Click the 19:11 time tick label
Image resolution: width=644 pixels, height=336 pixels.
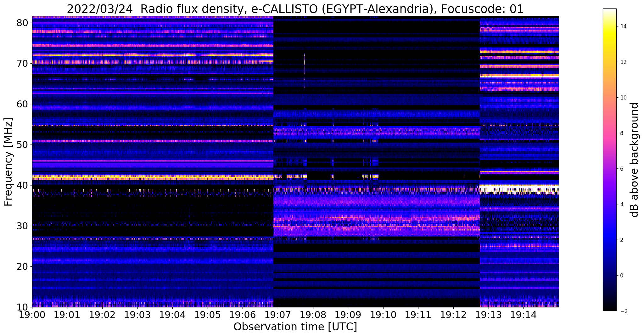418,314
